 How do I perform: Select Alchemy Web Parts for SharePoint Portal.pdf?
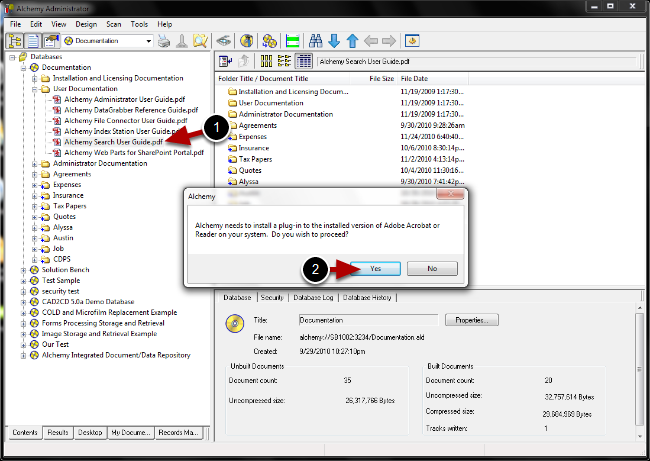tap(134, 153)
